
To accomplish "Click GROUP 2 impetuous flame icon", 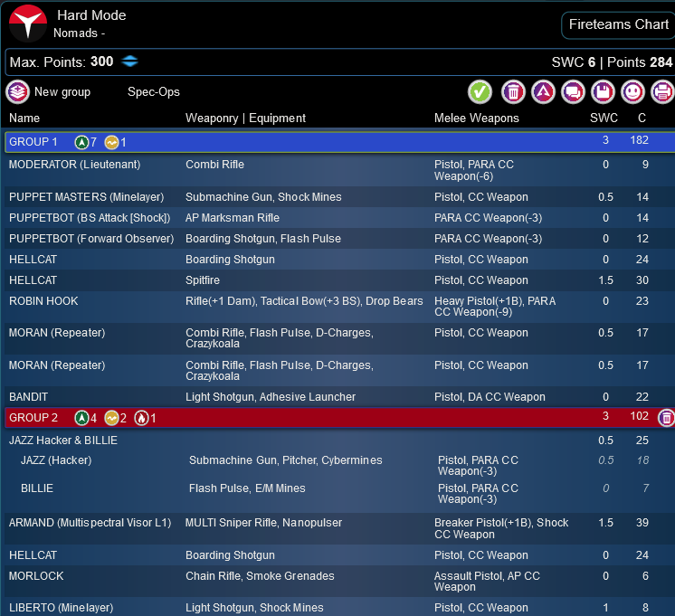I will coord(141,418).
